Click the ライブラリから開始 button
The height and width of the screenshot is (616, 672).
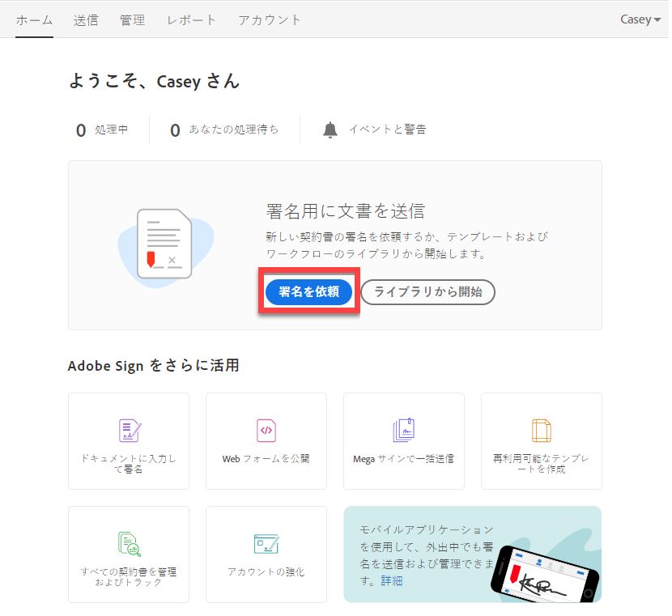pos(427,292)
